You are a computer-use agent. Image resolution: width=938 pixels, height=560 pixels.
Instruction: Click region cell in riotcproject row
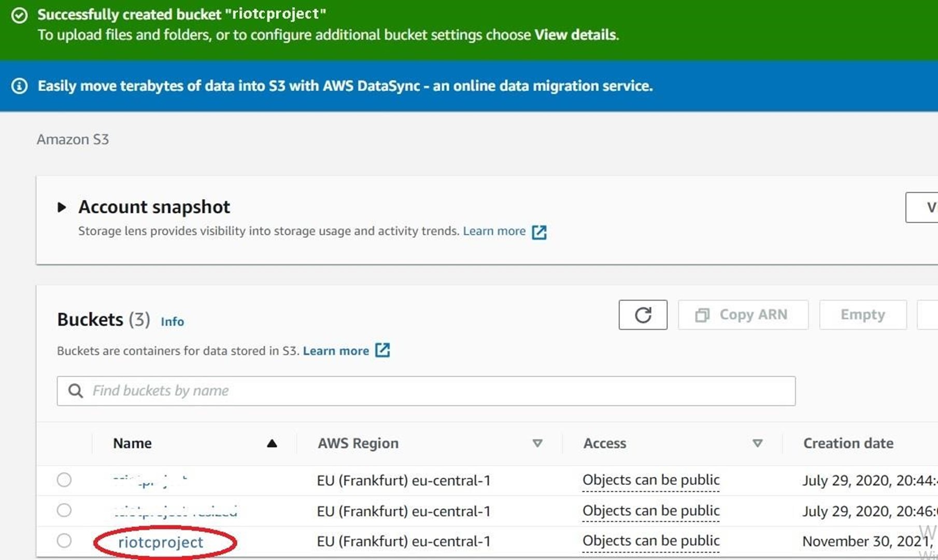click(404, 541)
